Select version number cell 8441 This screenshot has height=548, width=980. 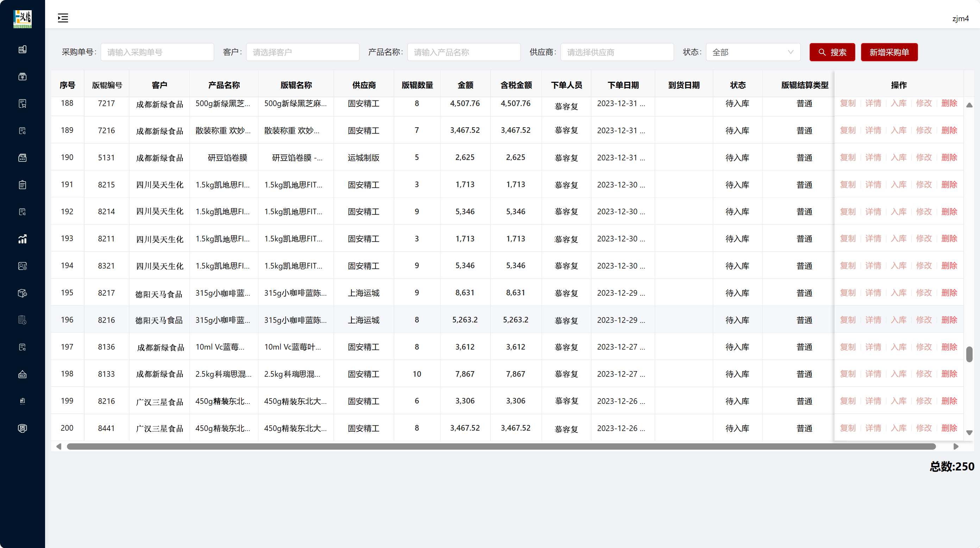[106, 428]
